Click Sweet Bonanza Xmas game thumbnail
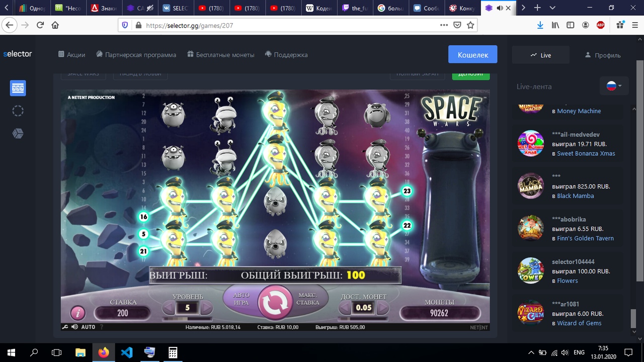The height and width of the screenshot is (362, 644). tap(531, 144)
